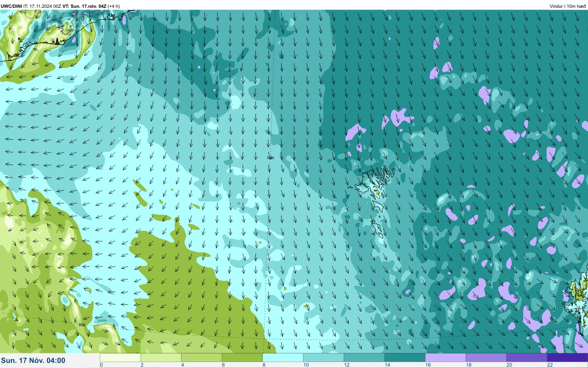Click the legend scale value '10'
This screenshot has width=588, height=368.
click(x=305, y=365)
